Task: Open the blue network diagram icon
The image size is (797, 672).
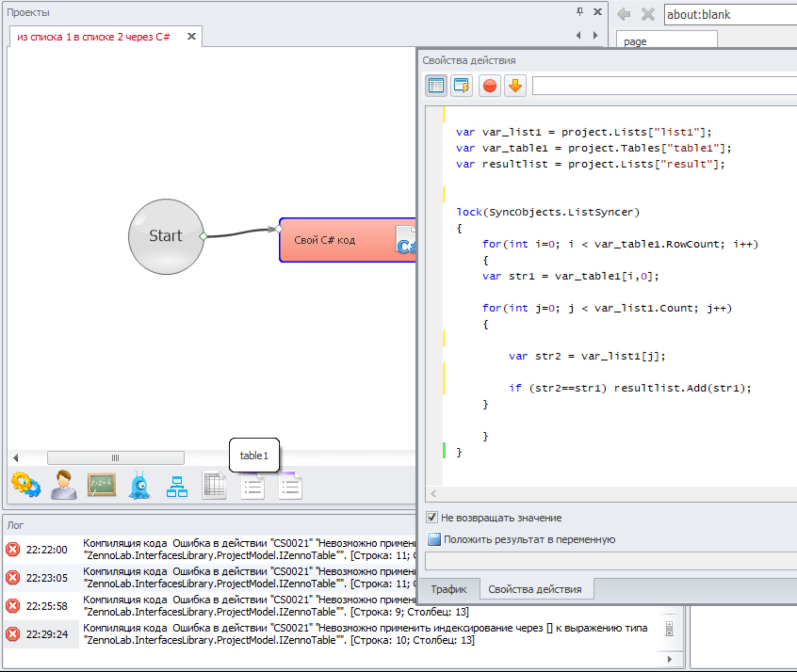Action: pos(177,486)
